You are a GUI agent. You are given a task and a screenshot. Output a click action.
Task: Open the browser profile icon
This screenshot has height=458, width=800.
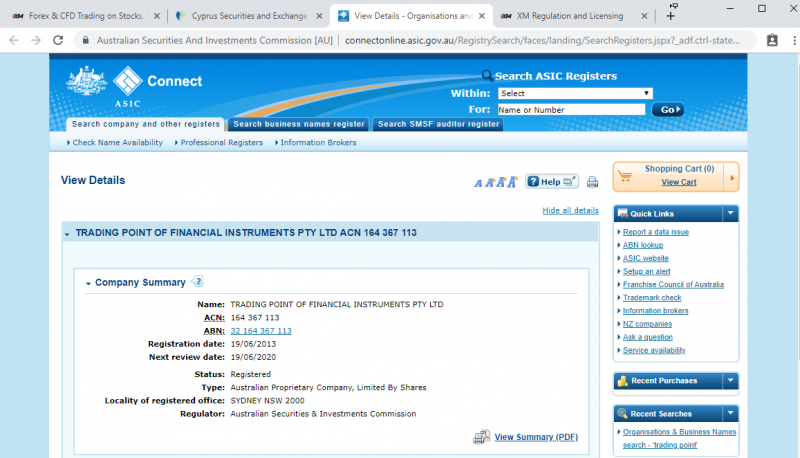[772, 40]
